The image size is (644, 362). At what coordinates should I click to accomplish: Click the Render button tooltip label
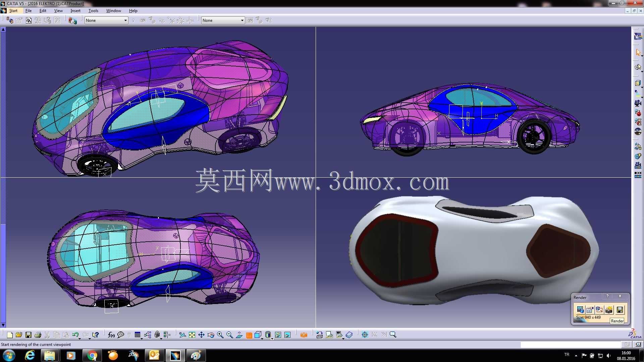click(x=617, y=321)
